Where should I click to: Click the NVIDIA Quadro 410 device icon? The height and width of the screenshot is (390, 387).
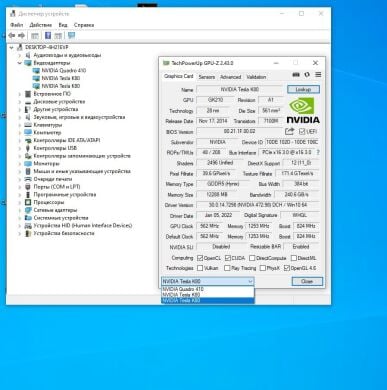[x=36, y=71]
